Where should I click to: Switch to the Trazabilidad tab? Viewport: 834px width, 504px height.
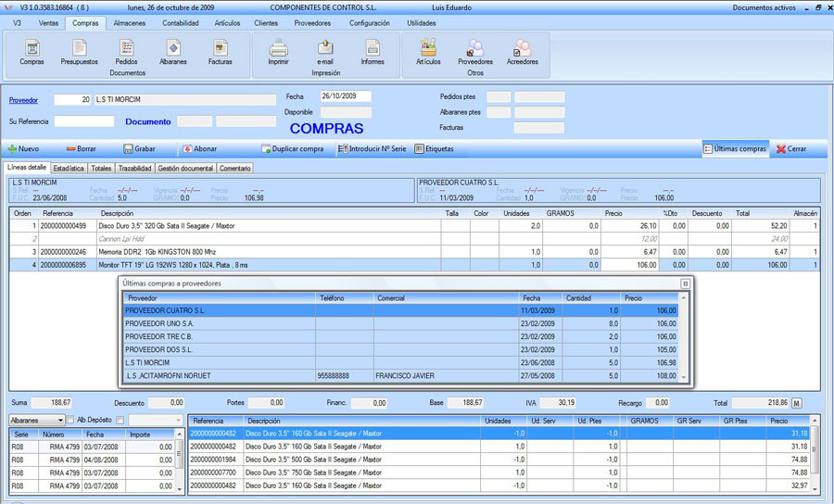click(134, 168)
